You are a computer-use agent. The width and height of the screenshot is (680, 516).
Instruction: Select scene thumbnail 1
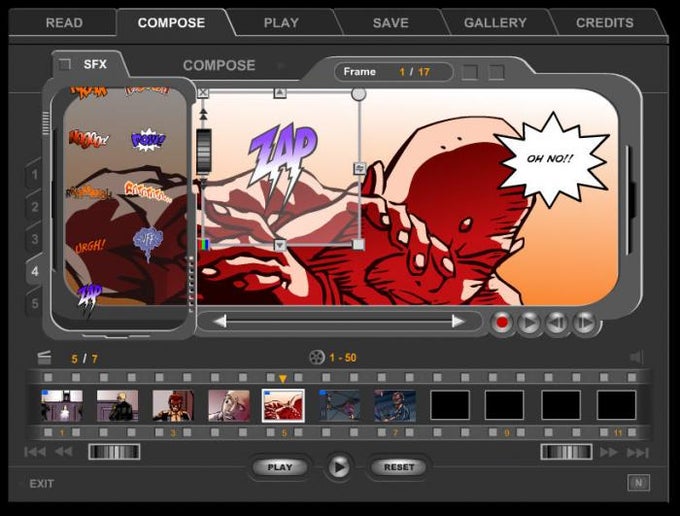point(62,406)
